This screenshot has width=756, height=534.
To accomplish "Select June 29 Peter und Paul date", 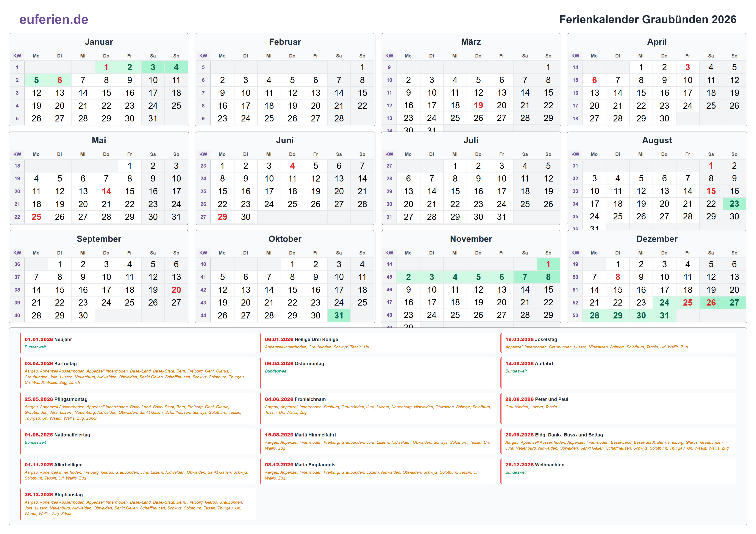I will click(x=222, y=217).
